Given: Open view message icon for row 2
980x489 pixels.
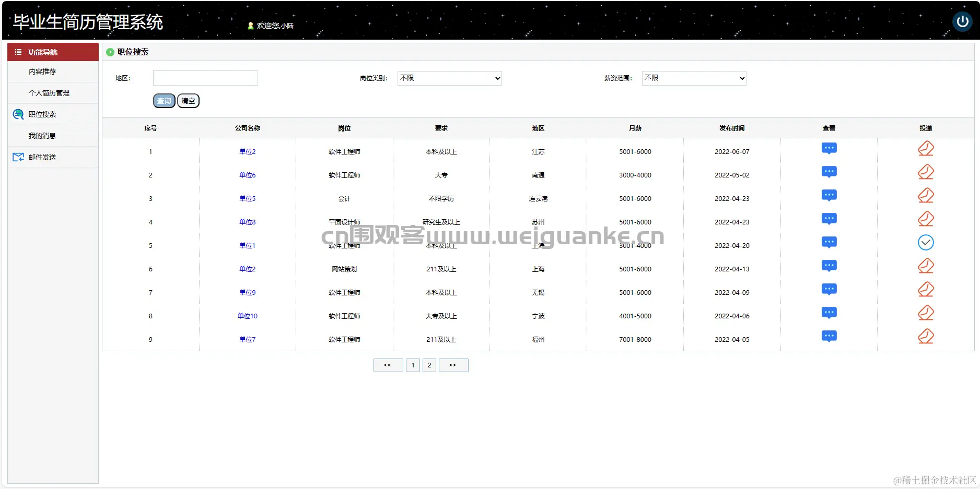Looking at the screenshot, I should tap(829, 172).
